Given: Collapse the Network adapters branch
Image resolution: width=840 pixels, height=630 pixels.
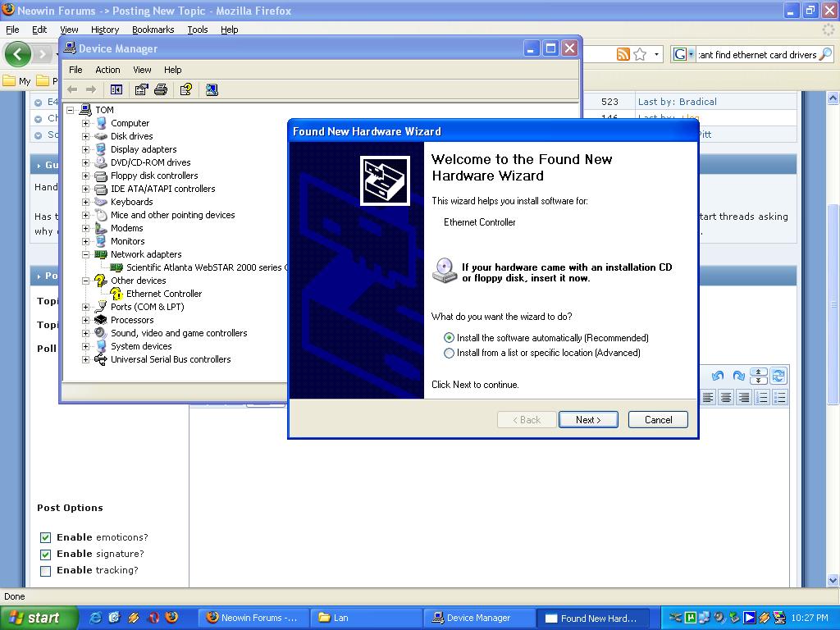Looking at the screenshot, I should (87, 254).
